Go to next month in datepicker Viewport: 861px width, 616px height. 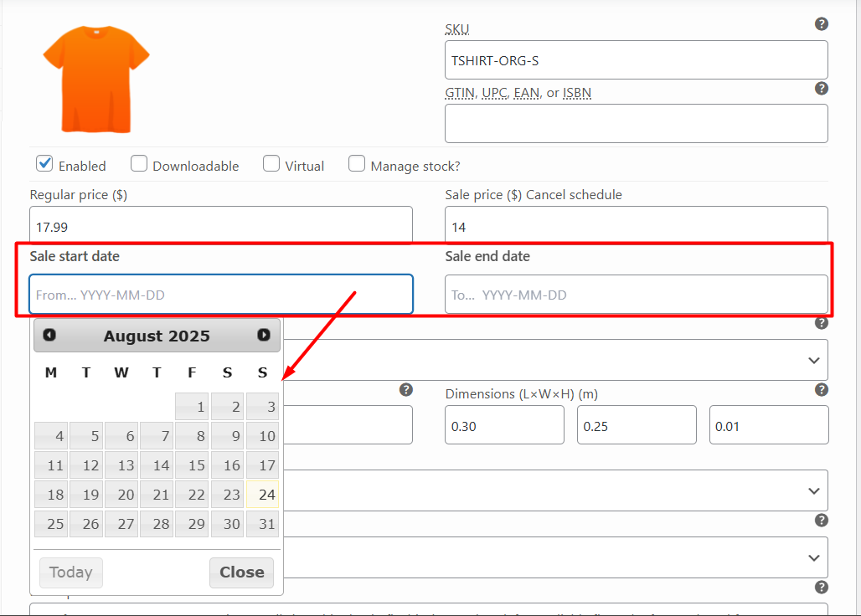[x=264, y=335]
